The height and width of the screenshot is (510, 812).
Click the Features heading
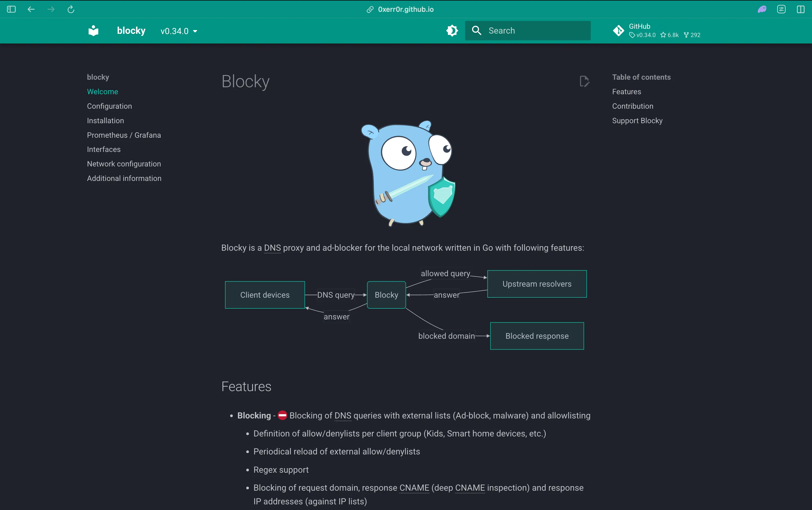246,387
